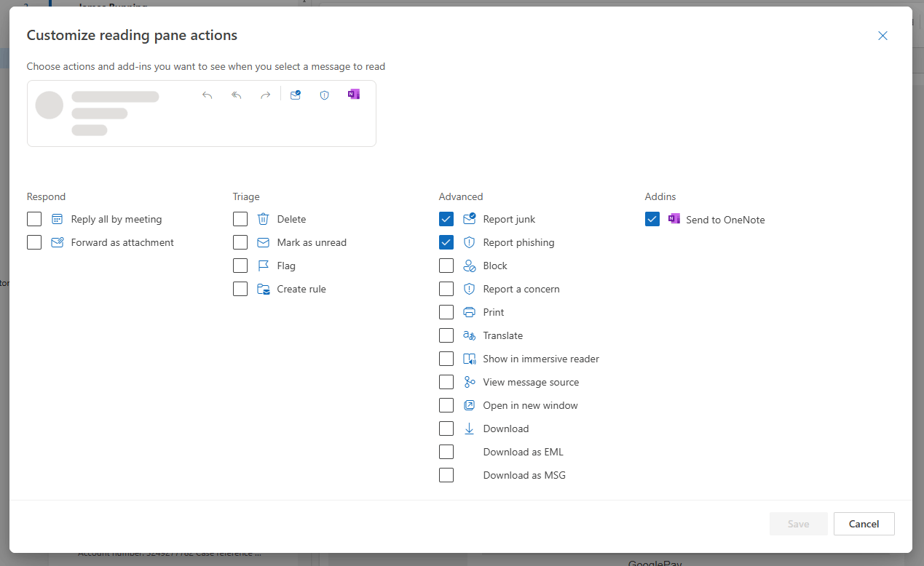Click the Save button

(799, 524)
